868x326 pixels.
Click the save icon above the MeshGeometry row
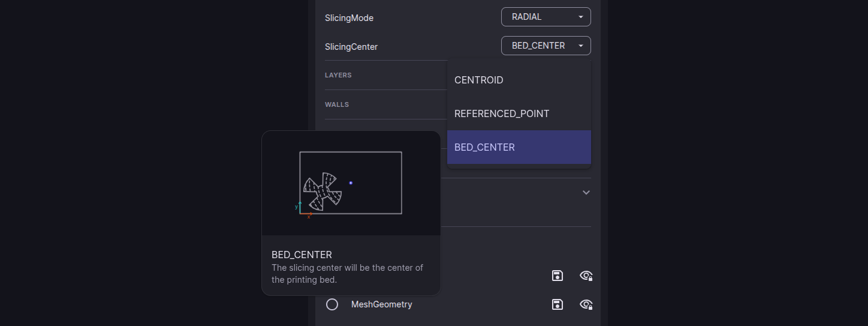click(x=557, y=276)
